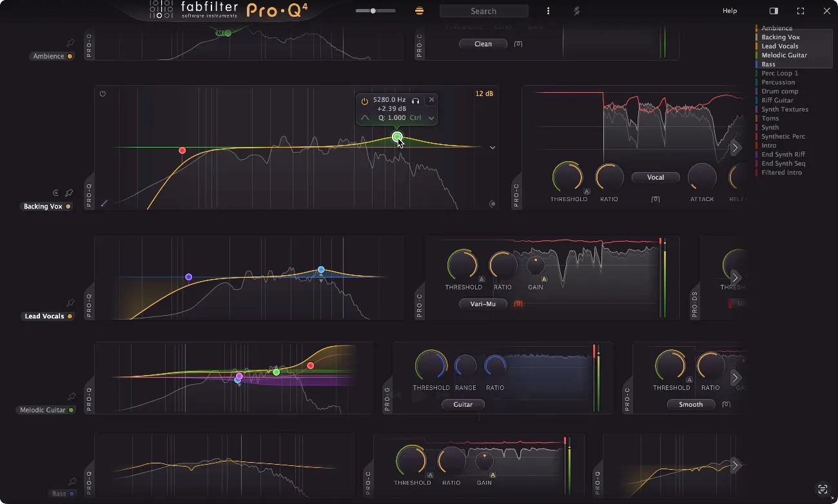The image size is (838, 504).
Task: Toggle auto A under Bass THRESHOLD knob
Action: click(430, 475)
